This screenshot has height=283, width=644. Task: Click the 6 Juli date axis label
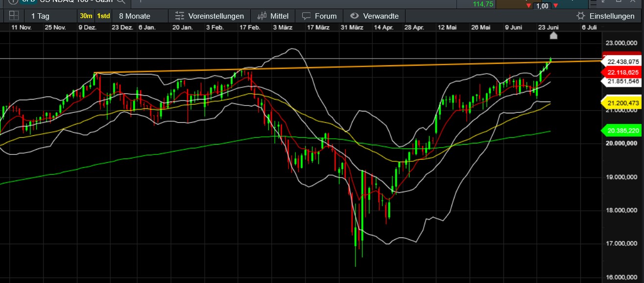[589, 27]
